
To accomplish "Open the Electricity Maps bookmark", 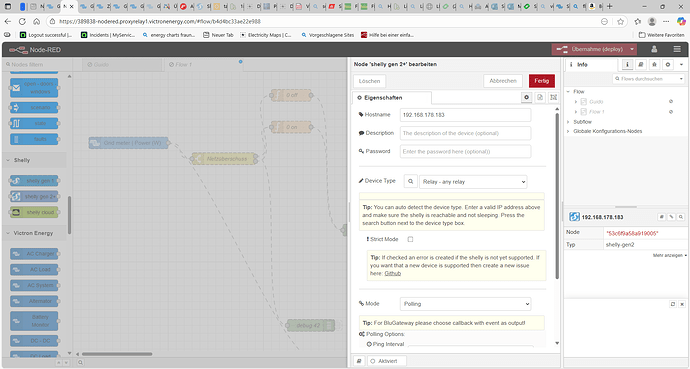I will (x=265, y=35).
